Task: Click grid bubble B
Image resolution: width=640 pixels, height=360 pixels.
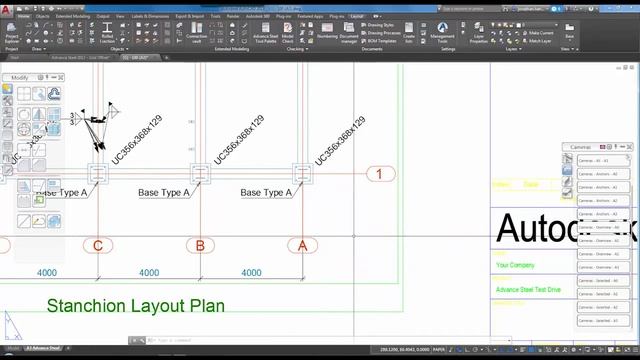Action: pyautogui.click(x=200, y=246)
